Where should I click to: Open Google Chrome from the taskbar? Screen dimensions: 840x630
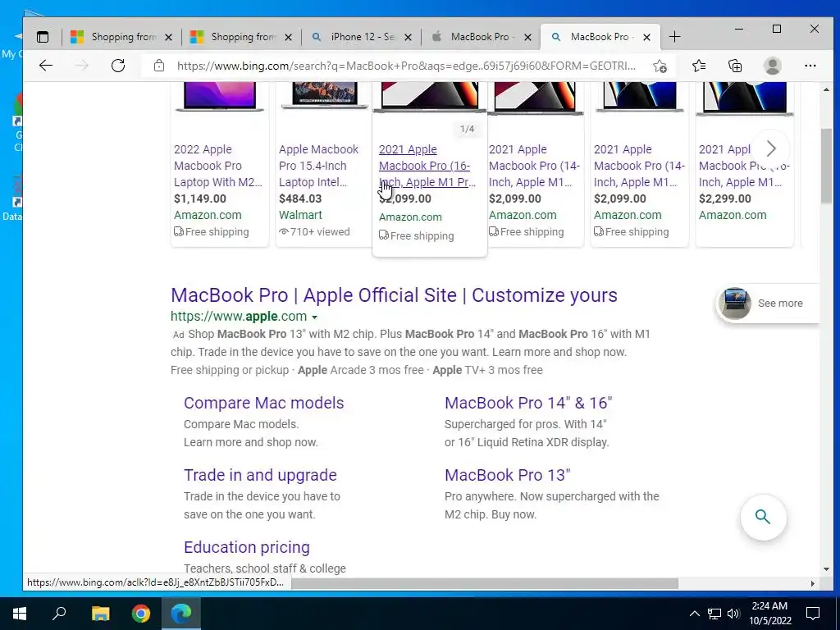tap(141, 614)
